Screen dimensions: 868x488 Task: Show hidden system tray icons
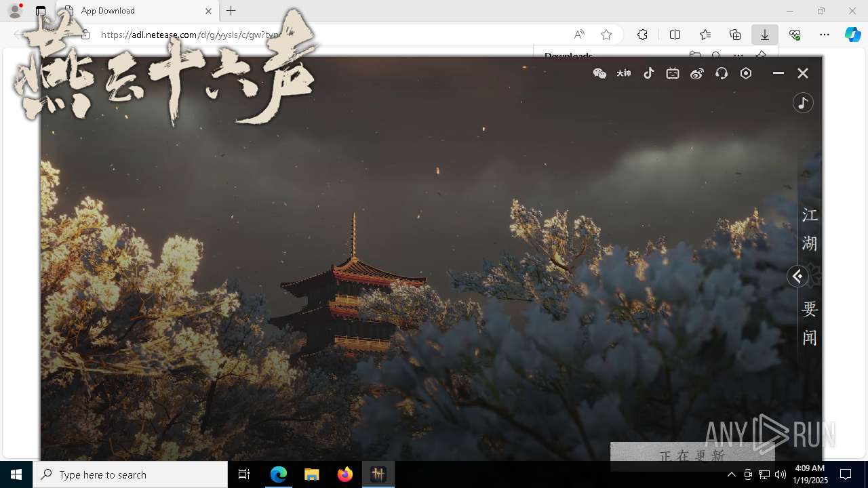[x=731, y=474]
